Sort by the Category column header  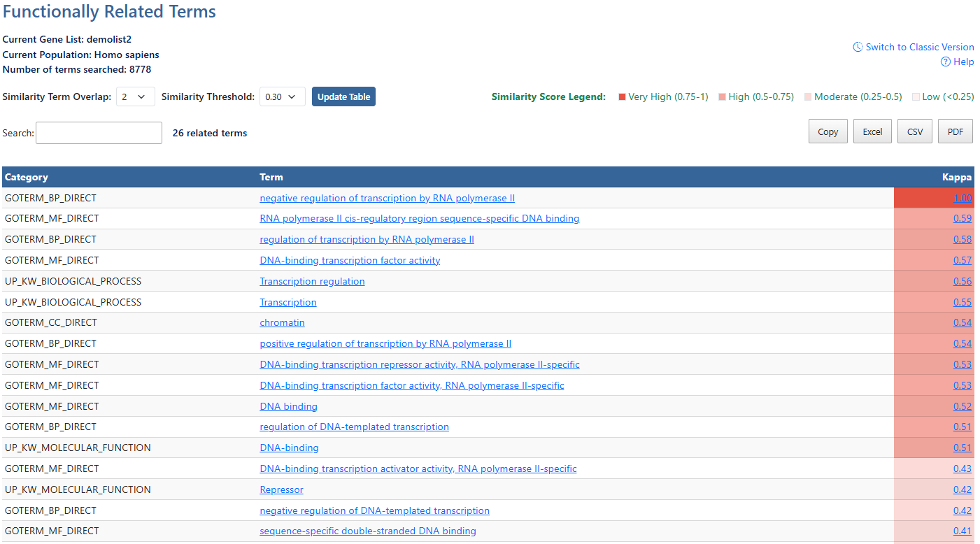[27, 177]
